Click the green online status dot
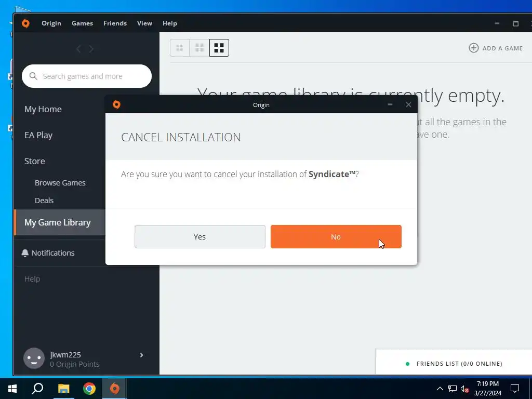Viewport: 532px width, 399px height. click(x=407, y=364)
